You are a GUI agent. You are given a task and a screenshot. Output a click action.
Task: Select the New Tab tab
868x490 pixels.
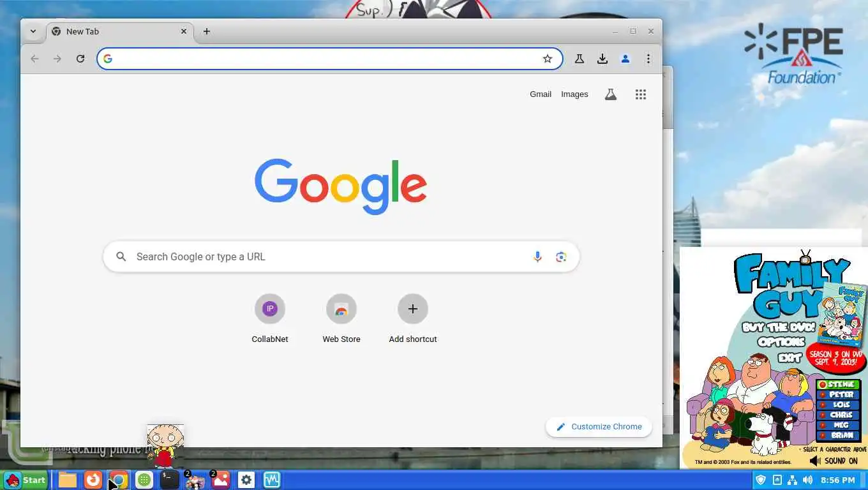point(118,31)
